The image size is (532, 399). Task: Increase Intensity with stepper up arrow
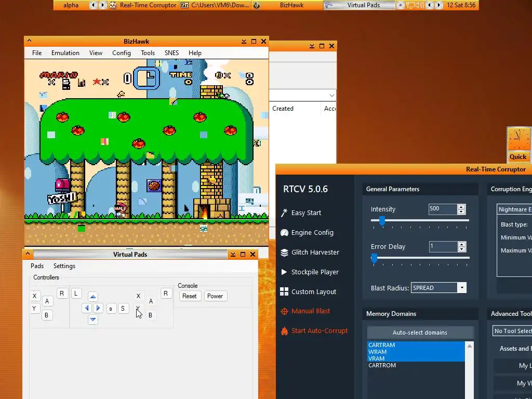pos(461,207)
